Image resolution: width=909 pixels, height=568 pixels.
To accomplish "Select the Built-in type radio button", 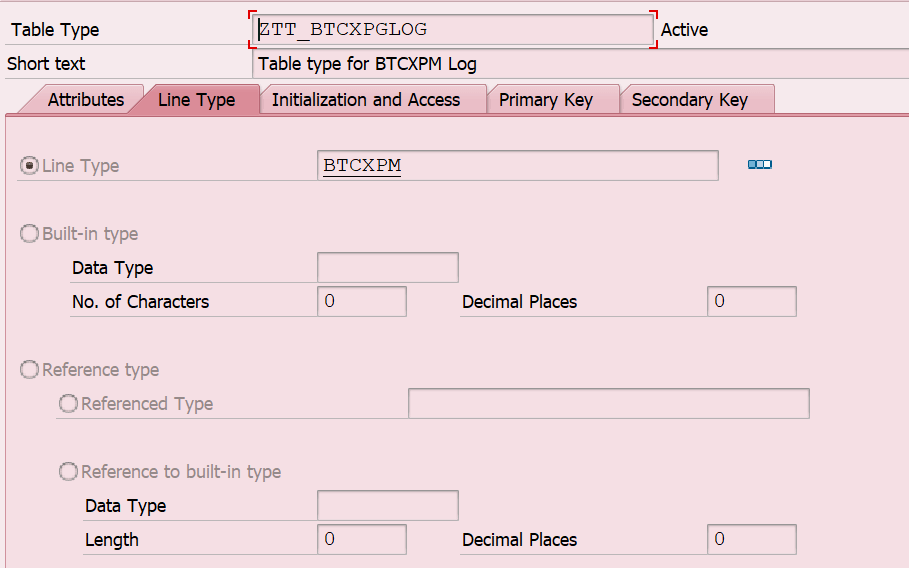I will point(29,234).
